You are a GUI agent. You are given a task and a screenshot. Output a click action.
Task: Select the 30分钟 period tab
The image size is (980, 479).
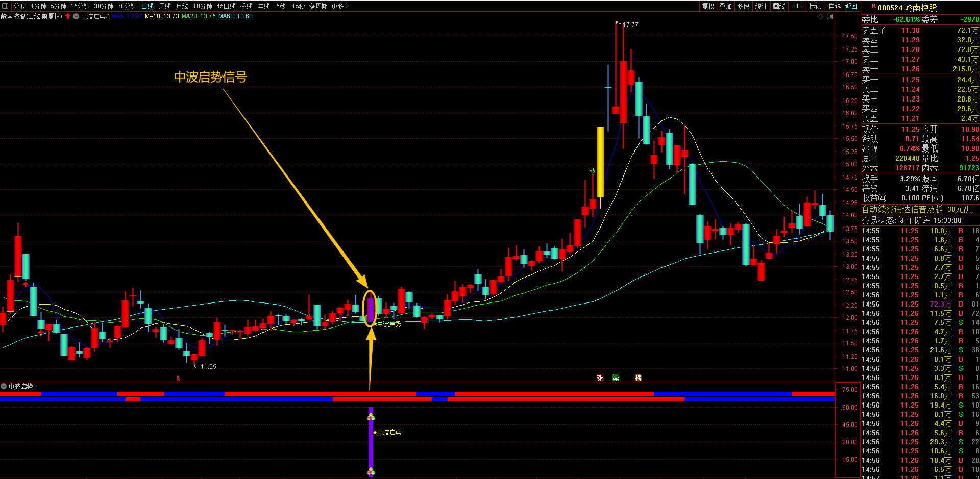103,6
